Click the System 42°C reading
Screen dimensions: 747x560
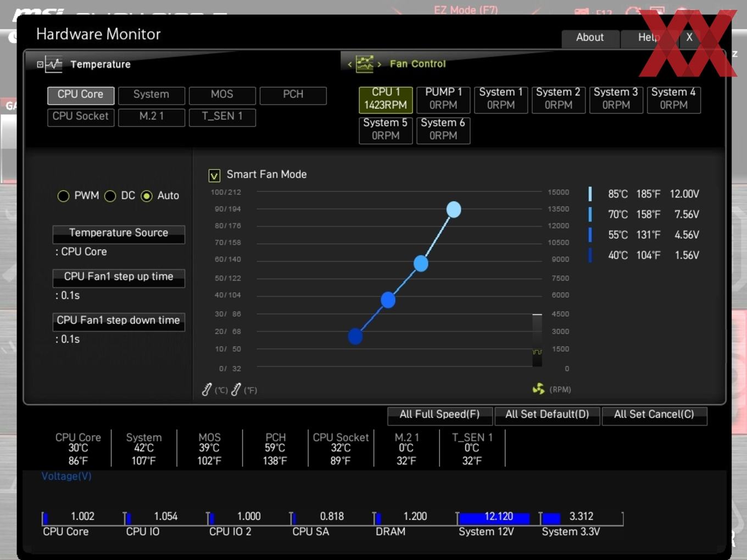tap(144, 449)
